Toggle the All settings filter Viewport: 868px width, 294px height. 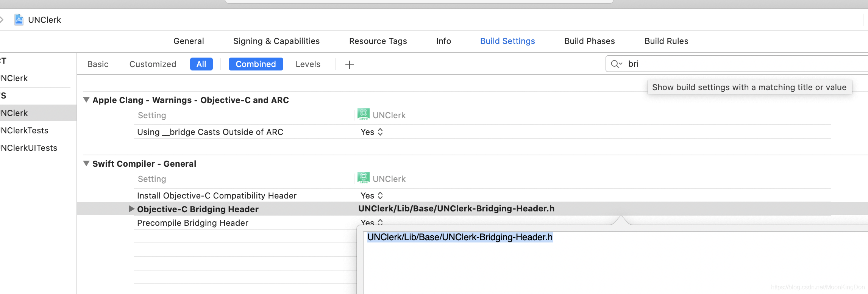pyautogui.click(x=201, y=64)
